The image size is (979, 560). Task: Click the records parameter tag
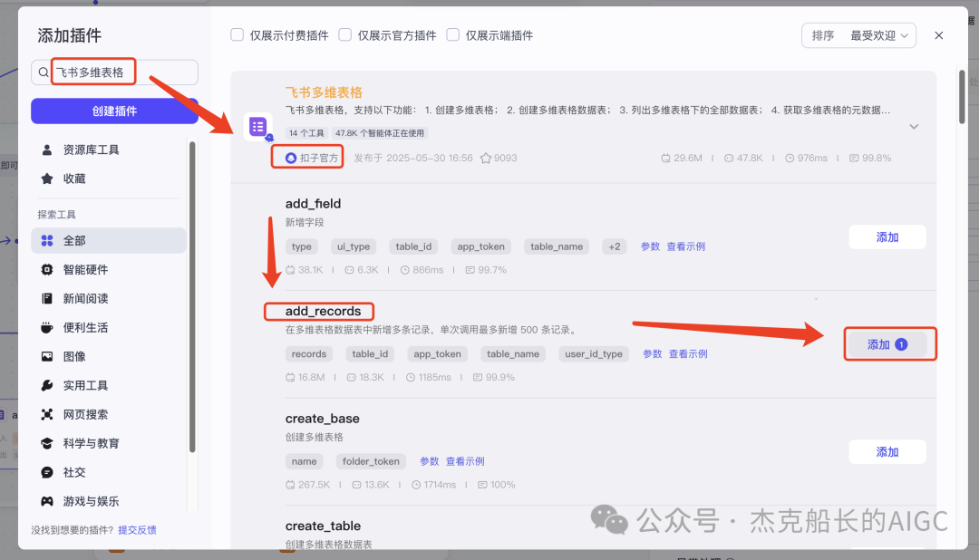pos(308,354)
